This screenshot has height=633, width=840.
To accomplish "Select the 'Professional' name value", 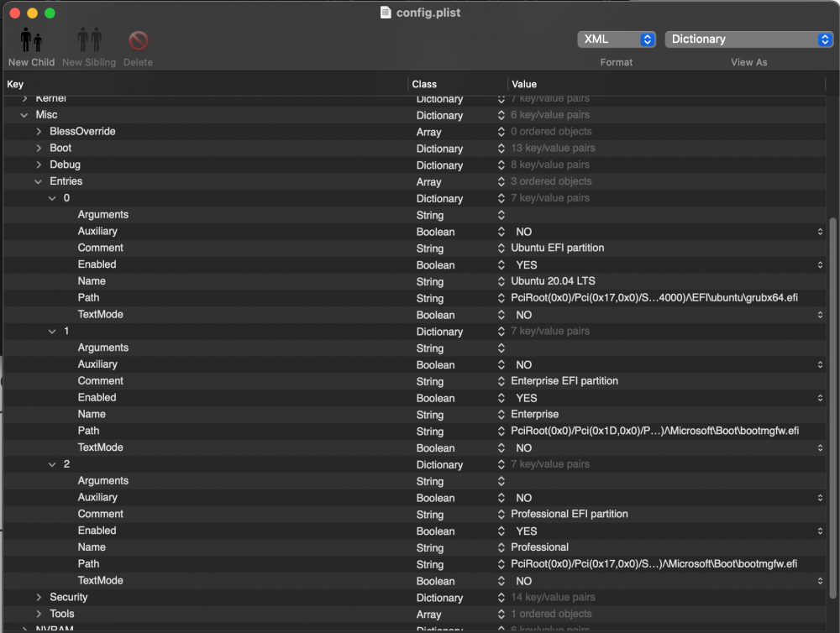I will [x=539, y=547].
